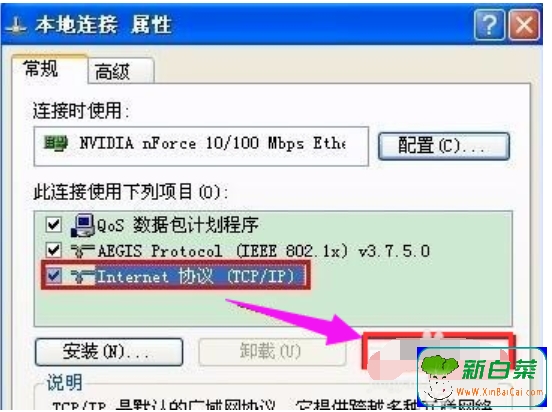The image size is (552, 412).
Task: Click the 安装(N) button
Action: [109, 352]
